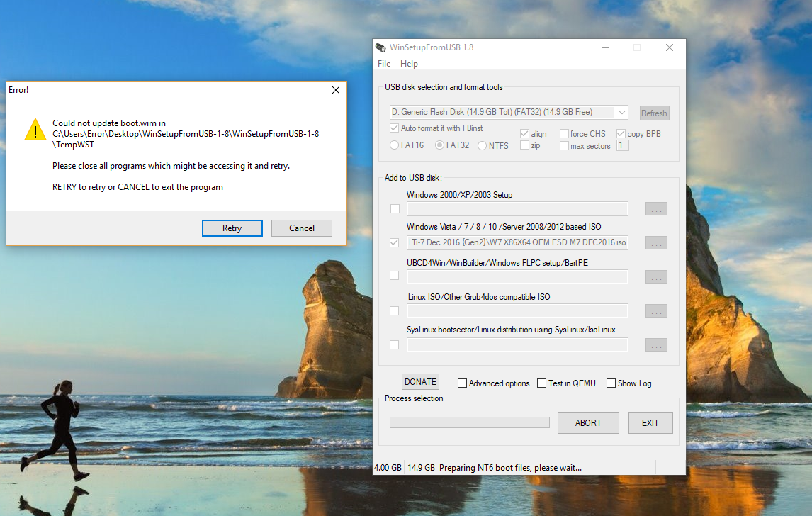Click the DONATE button
812x516 pixels.
click(x=420, y=382)
